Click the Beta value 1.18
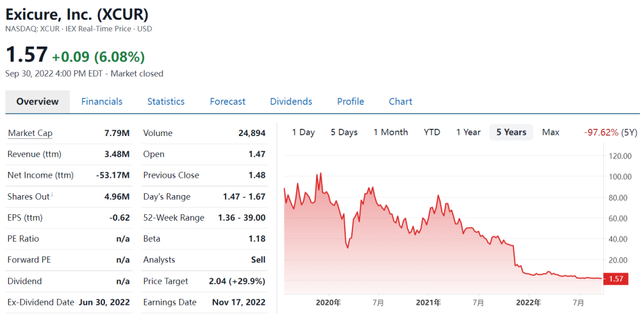644x315 pixels. point(258,239)
